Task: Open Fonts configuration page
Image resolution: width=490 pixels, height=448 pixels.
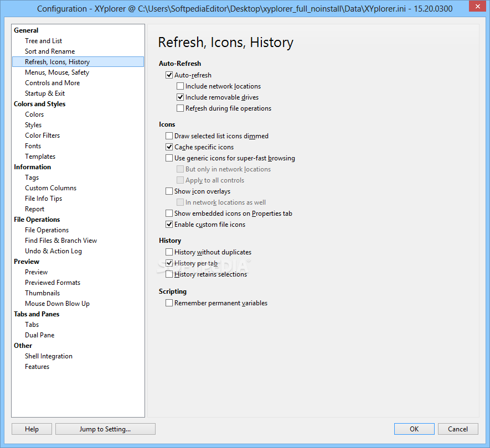Action: [x=33, y=146]
